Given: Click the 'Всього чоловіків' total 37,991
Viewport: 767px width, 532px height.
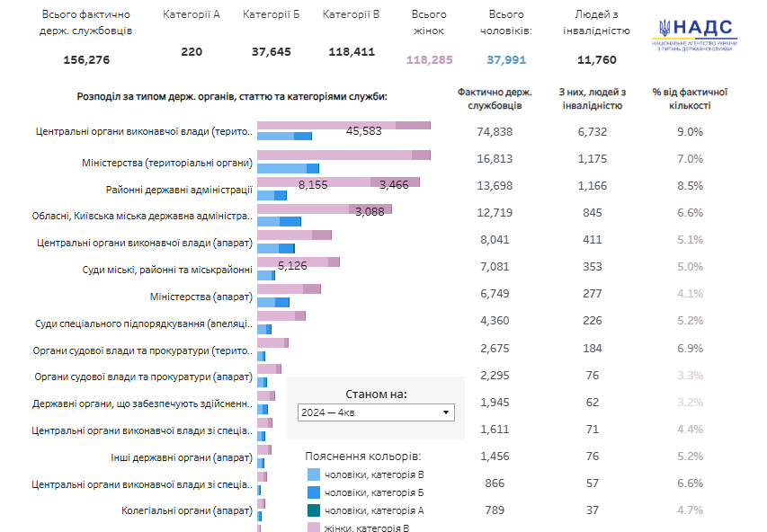Looking at the screenshot, I should (x=506, y=60).
